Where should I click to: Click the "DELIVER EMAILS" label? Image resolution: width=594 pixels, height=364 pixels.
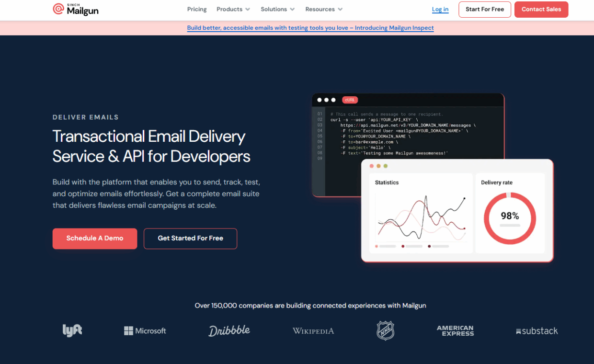86,117
